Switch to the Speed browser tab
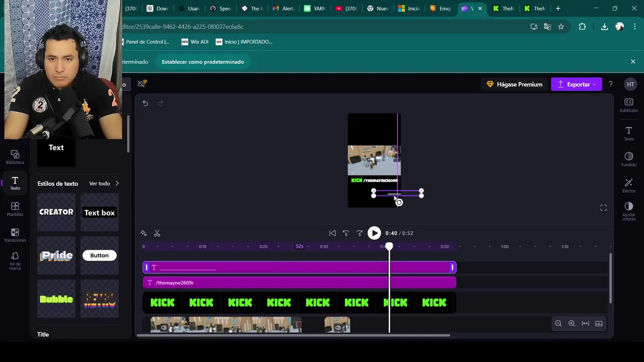Image resolution: width=644 pixels, height=362 pixels. tap(220, 9)
